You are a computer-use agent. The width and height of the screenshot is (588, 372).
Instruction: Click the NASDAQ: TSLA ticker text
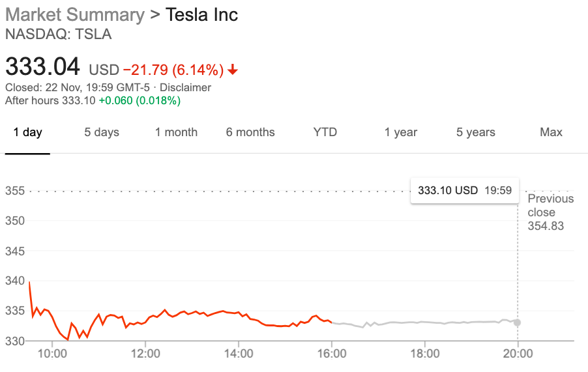(58, 35)
